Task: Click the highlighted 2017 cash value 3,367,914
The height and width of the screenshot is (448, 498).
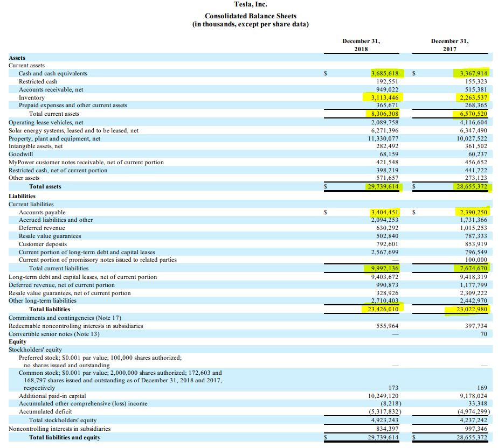Action: (472, 73)
